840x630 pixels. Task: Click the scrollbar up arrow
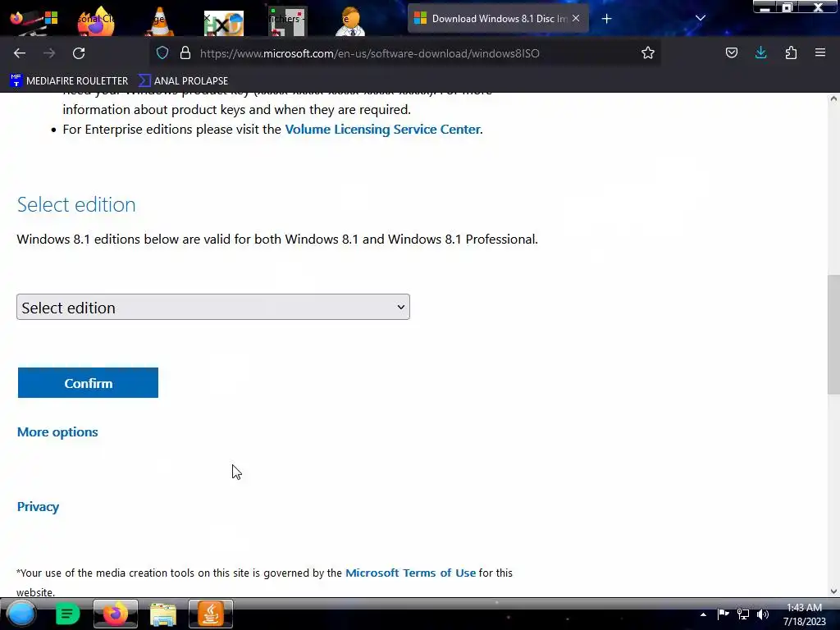click(833, 98)
